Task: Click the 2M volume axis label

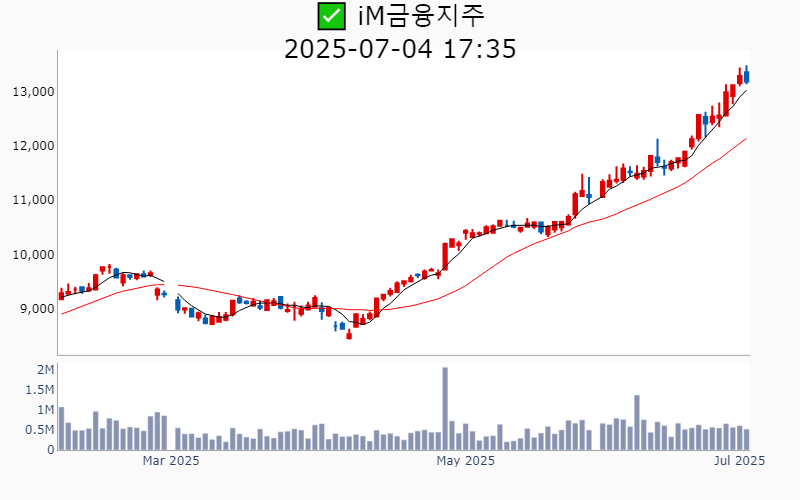Action: [x=45, y=370]
